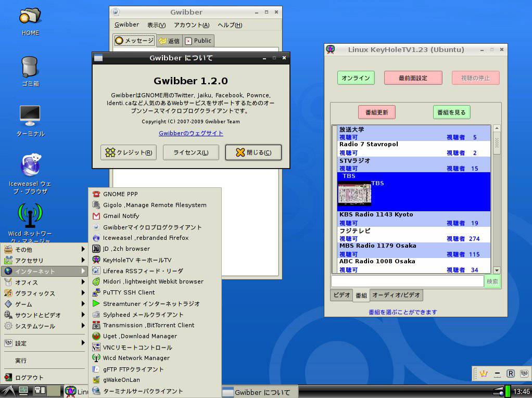Switch to the ビデオ tab in KeyHoleTV

point(341,295)
